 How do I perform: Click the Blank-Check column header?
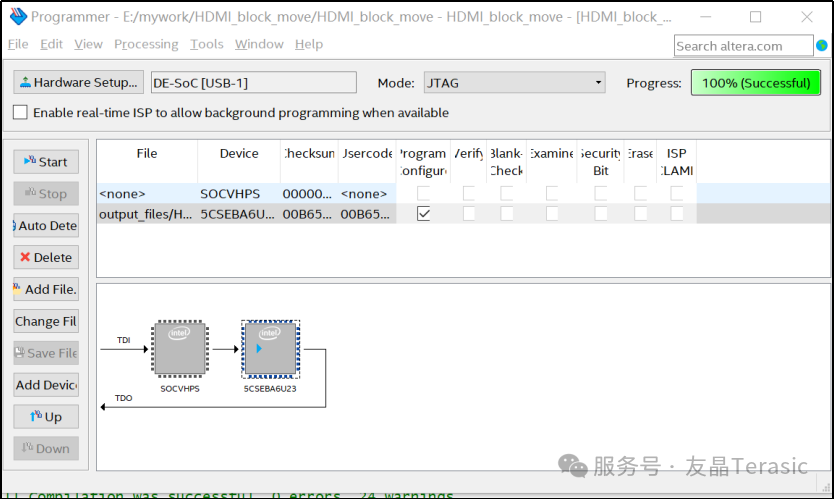click(x=506, y=162)
